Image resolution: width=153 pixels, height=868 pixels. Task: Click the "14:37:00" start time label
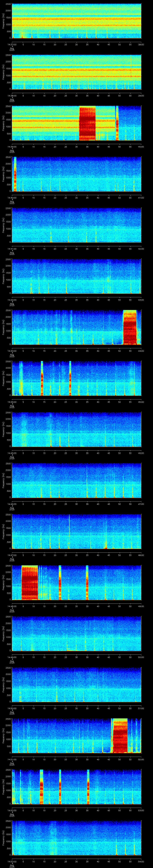point(12,44)
